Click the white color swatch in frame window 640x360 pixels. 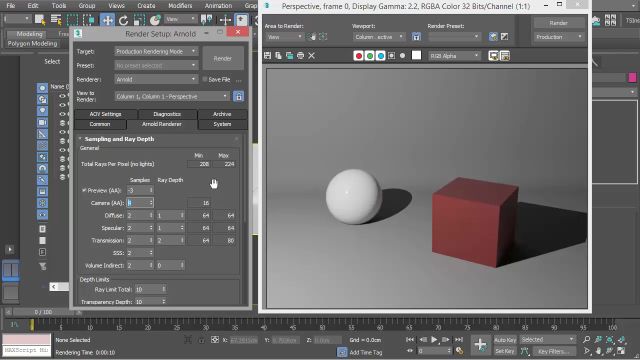416,56
